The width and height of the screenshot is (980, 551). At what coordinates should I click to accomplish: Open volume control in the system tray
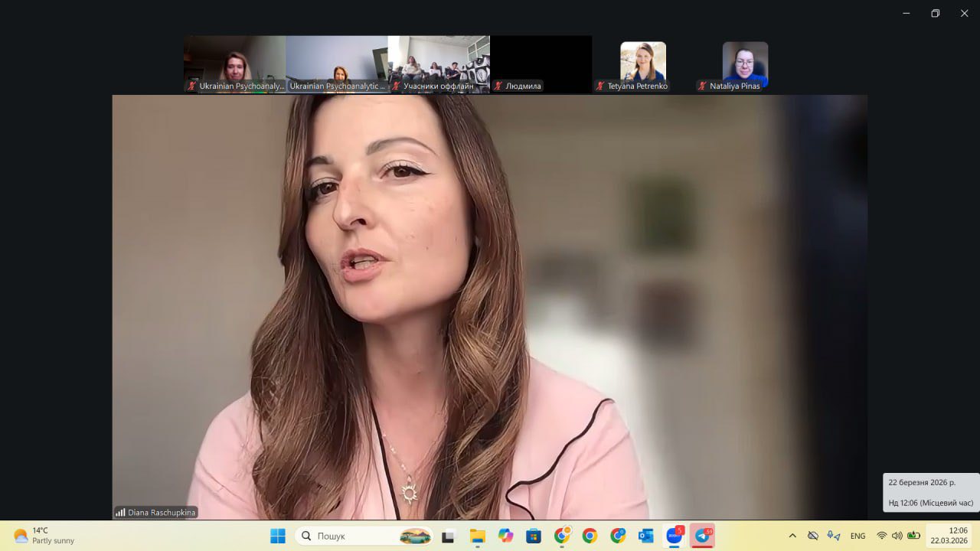click(897, 536)
